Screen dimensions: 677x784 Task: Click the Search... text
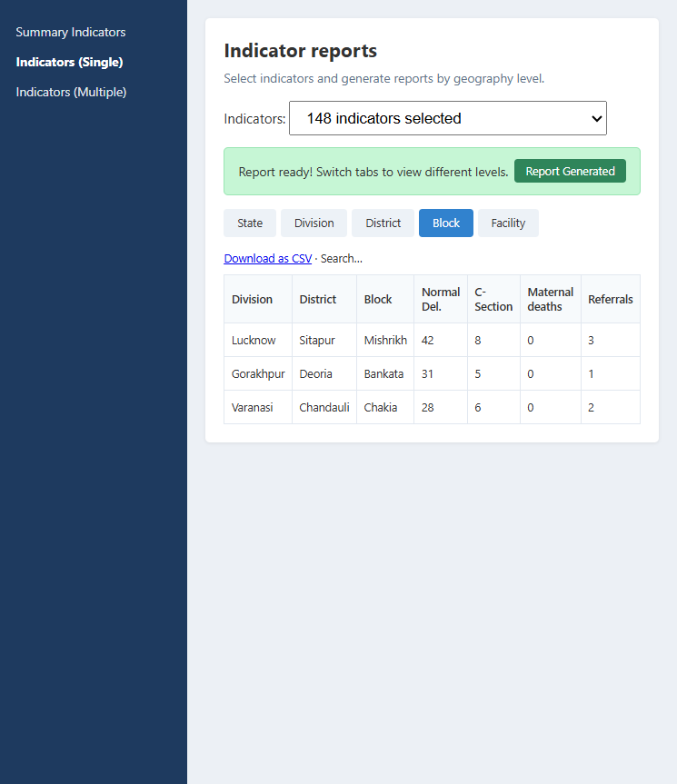click(x=342, y=259)
